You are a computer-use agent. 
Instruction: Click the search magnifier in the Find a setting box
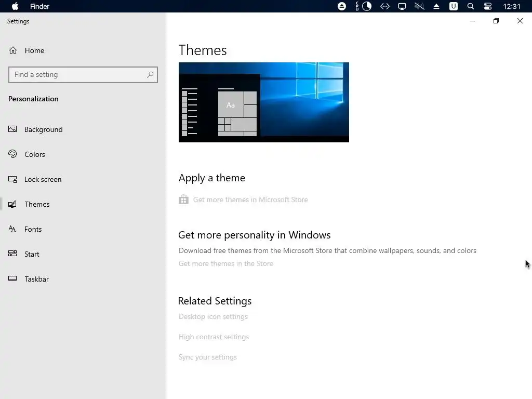click(x=150, y=75)
